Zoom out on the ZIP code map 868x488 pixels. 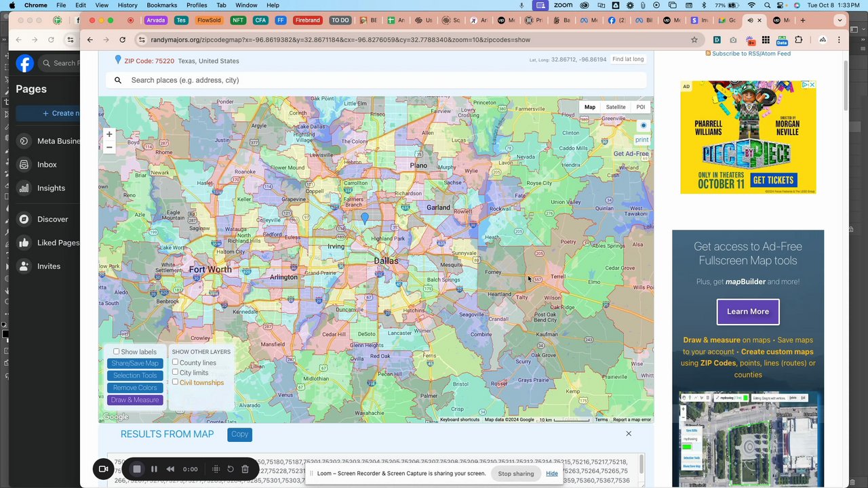(x=109, y=147)
